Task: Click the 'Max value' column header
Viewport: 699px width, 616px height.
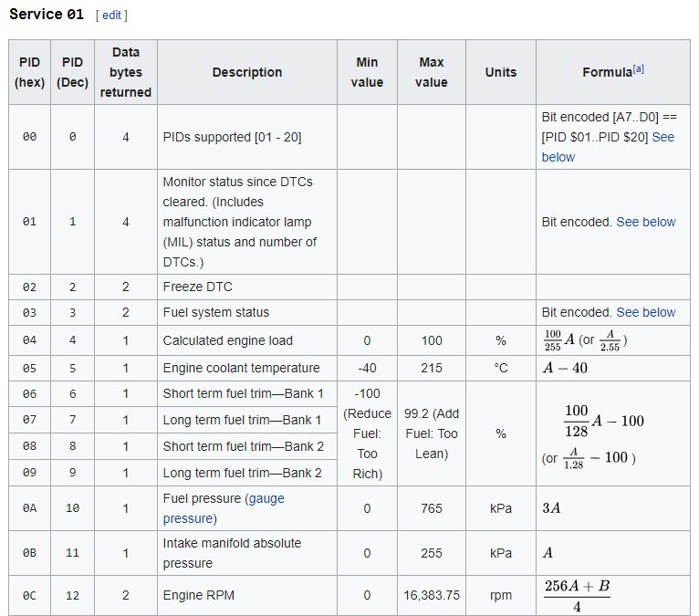Action: point(432,72)
